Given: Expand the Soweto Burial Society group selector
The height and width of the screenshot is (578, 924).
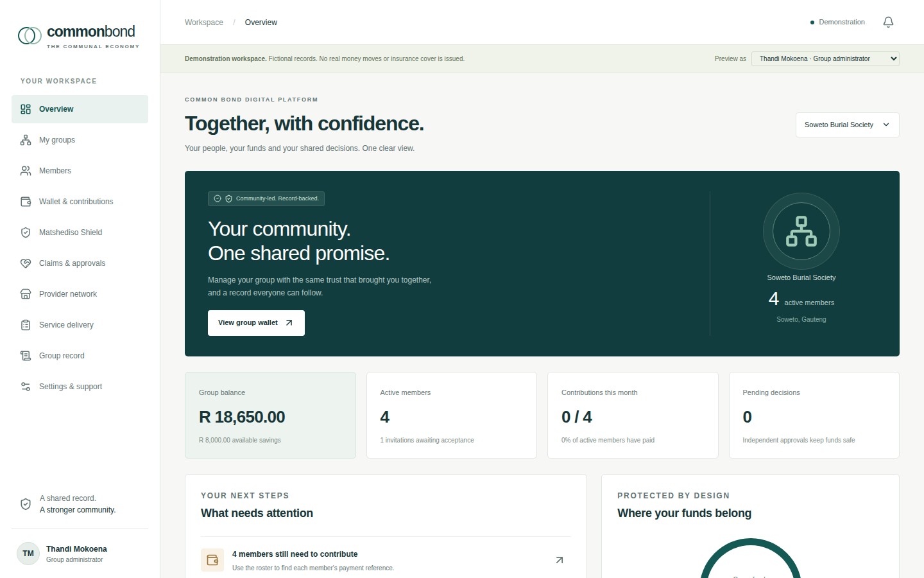Looking at the screenshot, I should click(x=847, y=125).
